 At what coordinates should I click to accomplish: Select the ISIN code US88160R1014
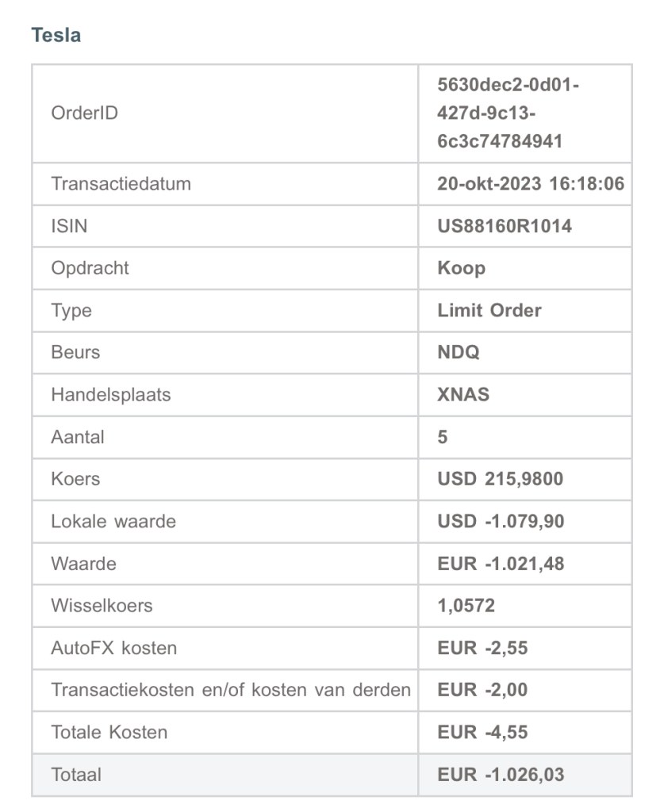[x=505, y=226]
